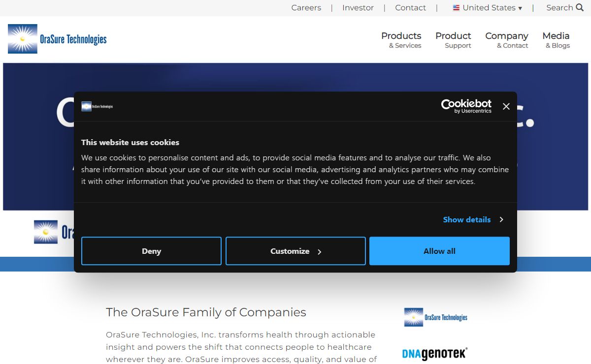
Task: Click the small OraSure logo in cookie dialog
Action: [x=97, y=106]
